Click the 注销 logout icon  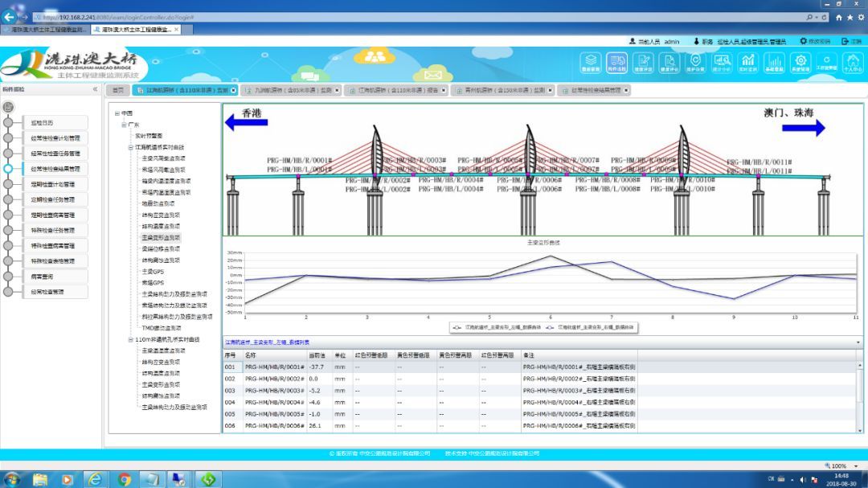pos(845,42)
